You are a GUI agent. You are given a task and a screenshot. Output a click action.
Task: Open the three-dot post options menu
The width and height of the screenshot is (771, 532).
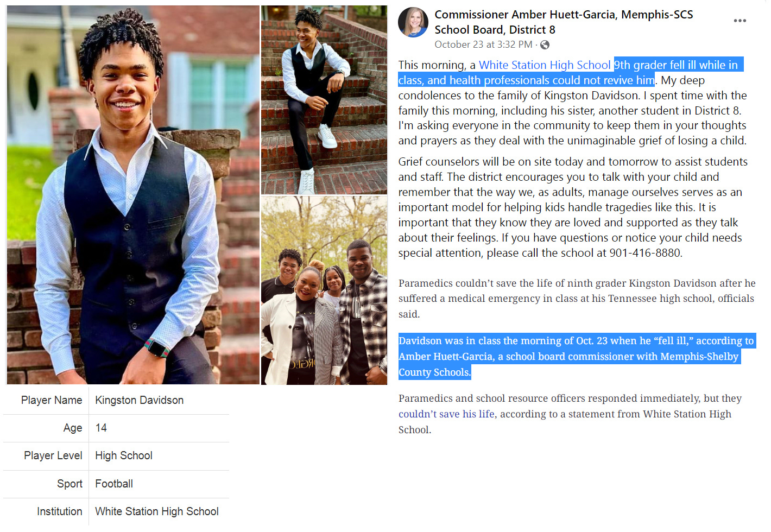click(x=740, y=21)
